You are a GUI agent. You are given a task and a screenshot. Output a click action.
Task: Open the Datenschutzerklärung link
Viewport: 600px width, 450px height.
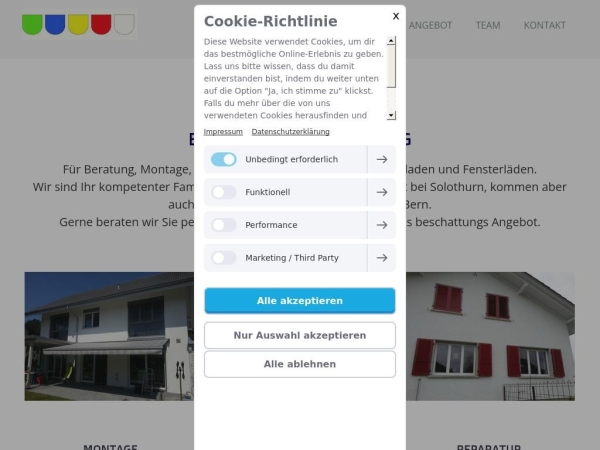coord(290,132)
